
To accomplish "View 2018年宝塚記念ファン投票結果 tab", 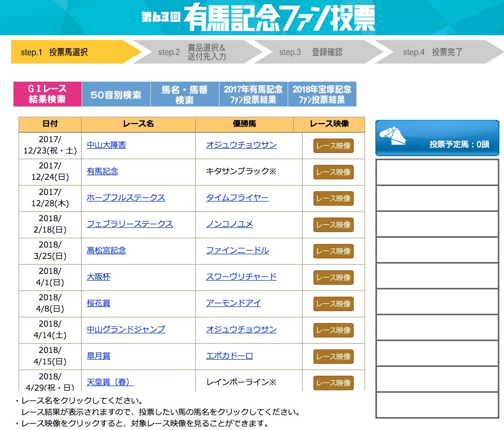I will pyautogui.click(x=322, y=94).
